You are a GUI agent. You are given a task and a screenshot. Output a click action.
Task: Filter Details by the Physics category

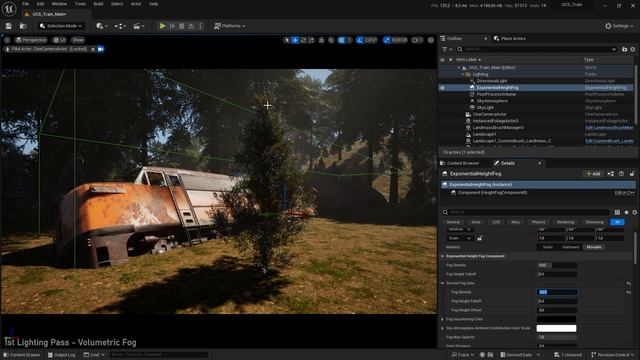[x=538, y=222]
